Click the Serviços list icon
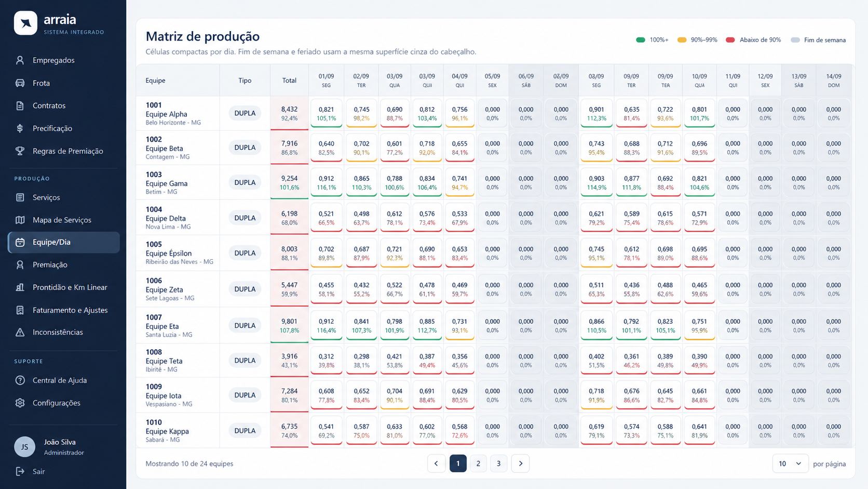 pyautogui.click(x=20, y=197)
